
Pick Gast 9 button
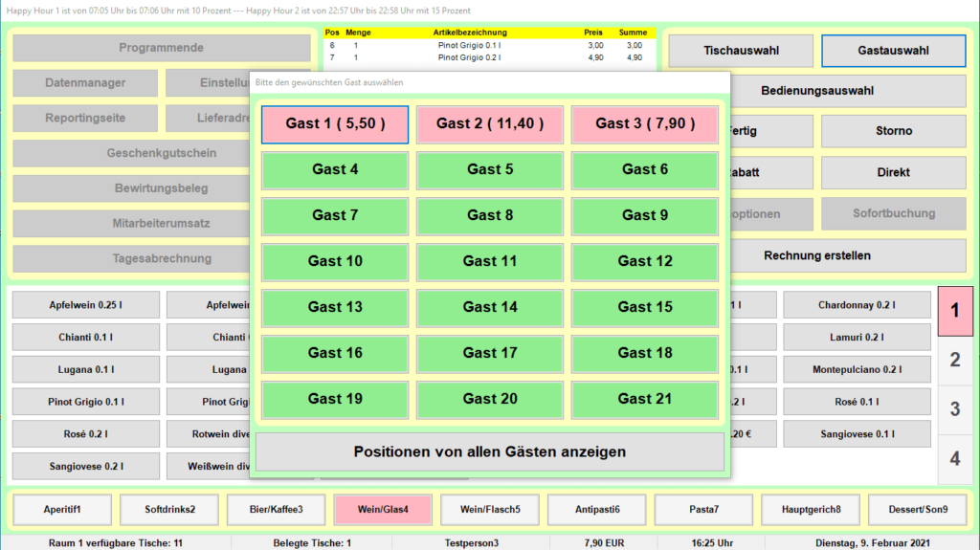click(645, 216)
